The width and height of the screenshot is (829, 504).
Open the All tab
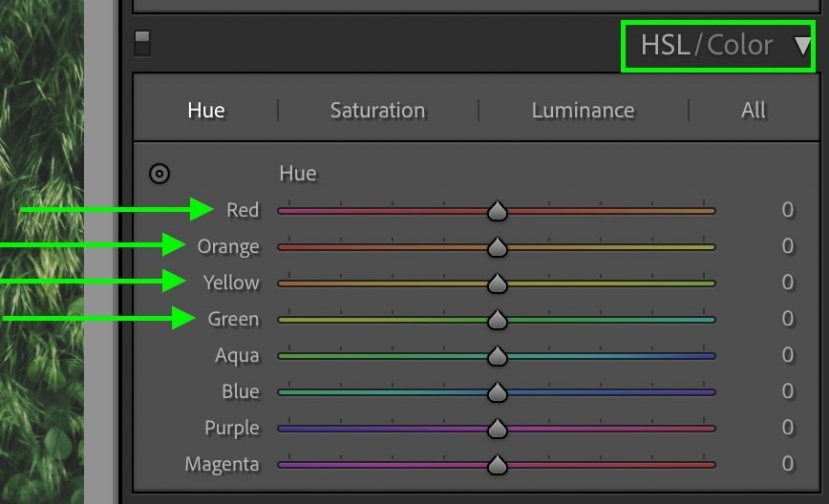coord(753,111)
